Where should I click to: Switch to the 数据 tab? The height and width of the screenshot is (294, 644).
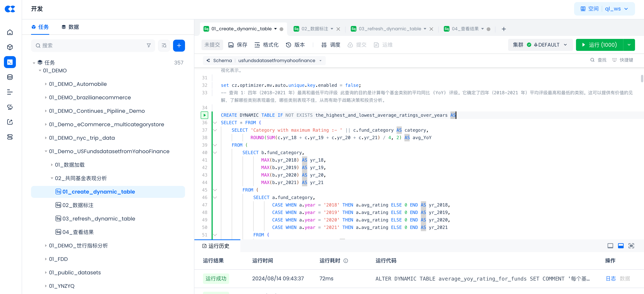(x=70, y=27)
